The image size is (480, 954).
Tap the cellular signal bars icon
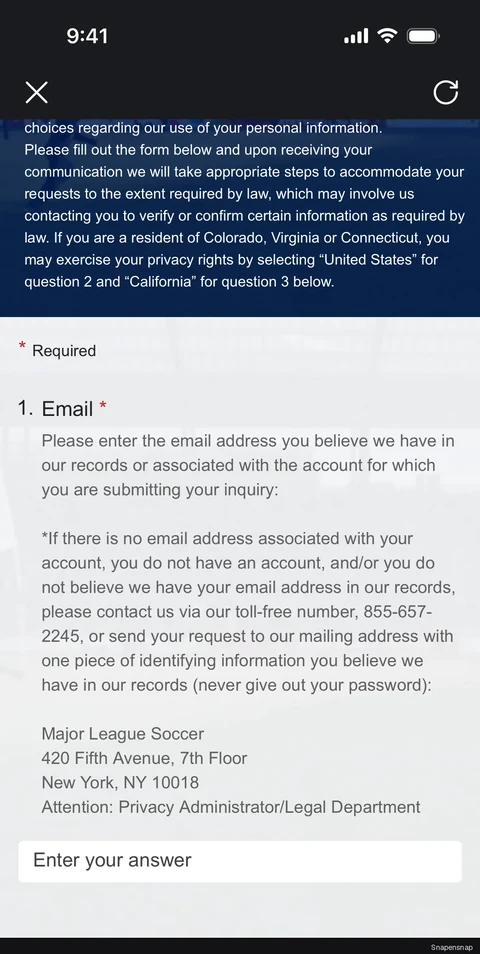click(356, 37)
